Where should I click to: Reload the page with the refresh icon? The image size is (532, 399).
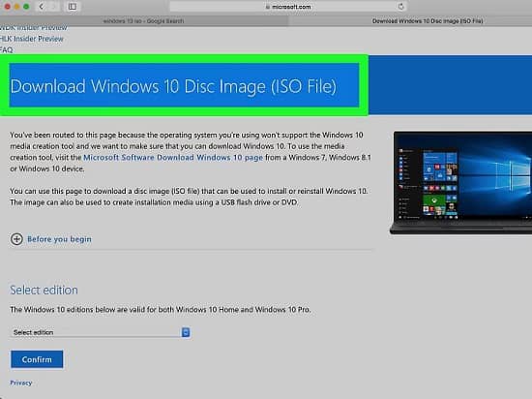point(400,7)
